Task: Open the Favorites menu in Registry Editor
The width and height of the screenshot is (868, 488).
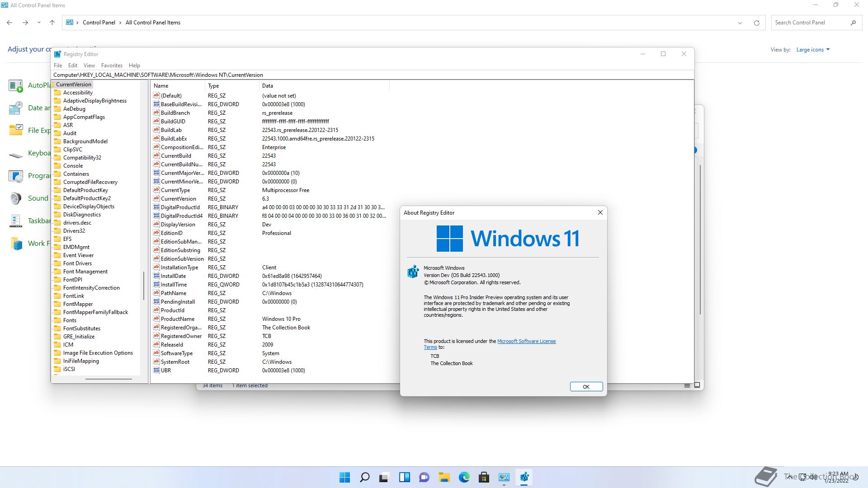Action: tap(112, 66)
